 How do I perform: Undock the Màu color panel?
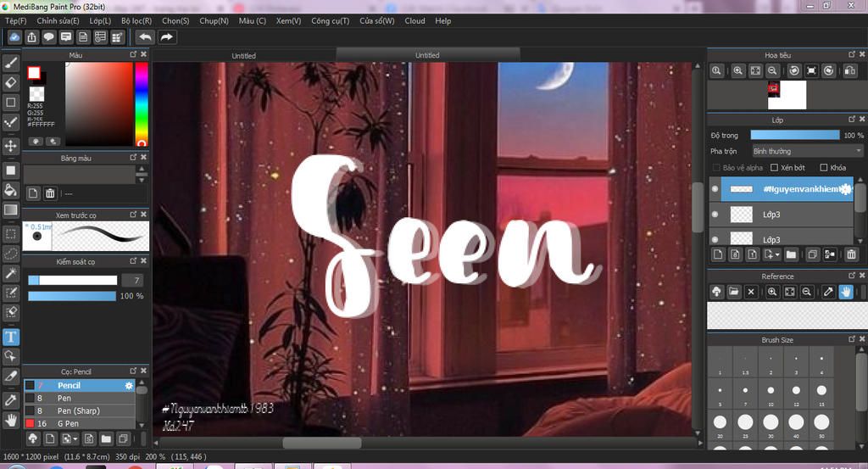(133, 54)
